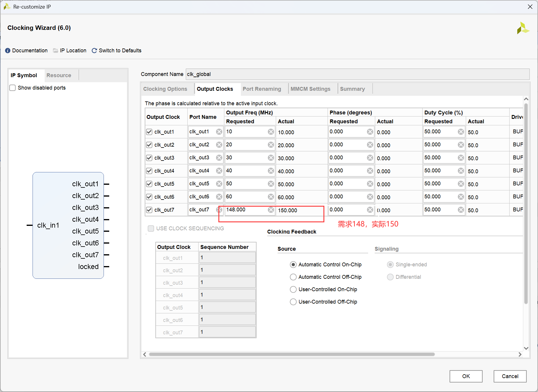Click the clk_out1 actual frequency 10.000
This screenshot has height=392, width=538.
[286, 132]
